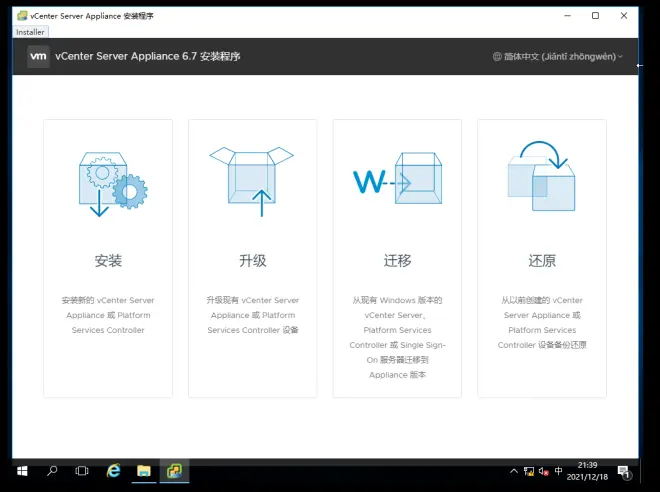Select the 升级 card title
The image size is (660, 492).
tap(253, 261)
